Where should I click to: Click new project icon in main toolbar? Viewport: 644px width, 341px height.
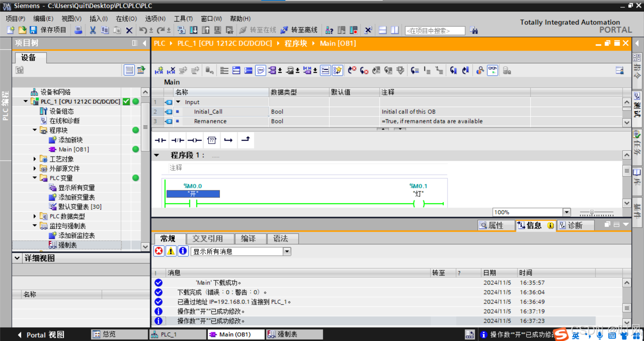[x=11, y=30]
